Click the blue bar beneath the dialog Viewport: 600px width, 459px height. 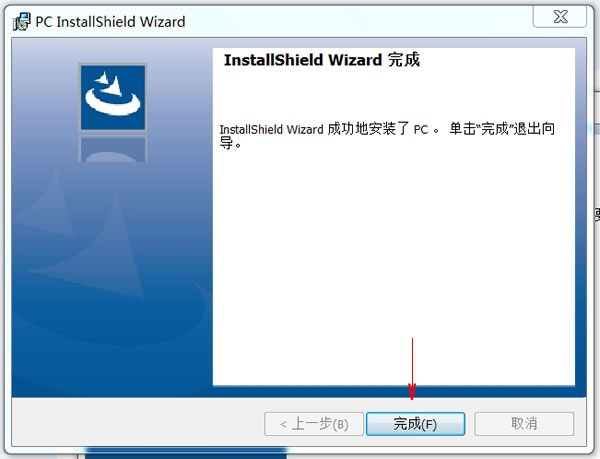pos(186,453)
